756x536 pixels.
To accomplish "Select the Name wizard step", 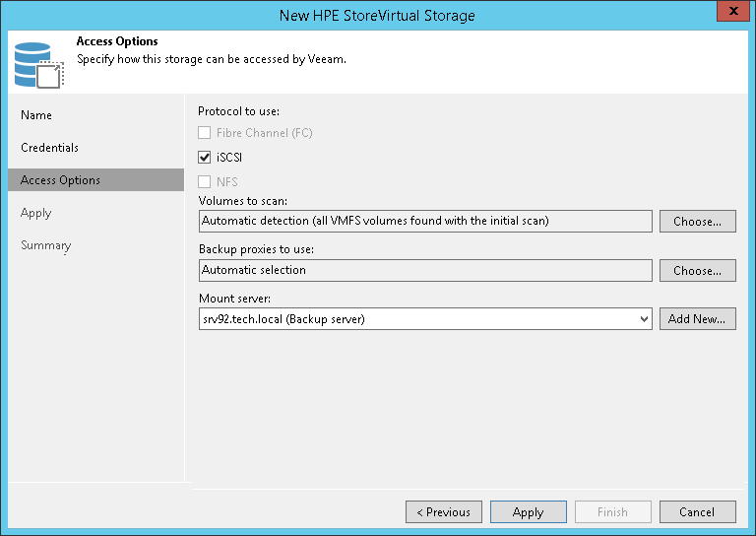I will (36, 115).
